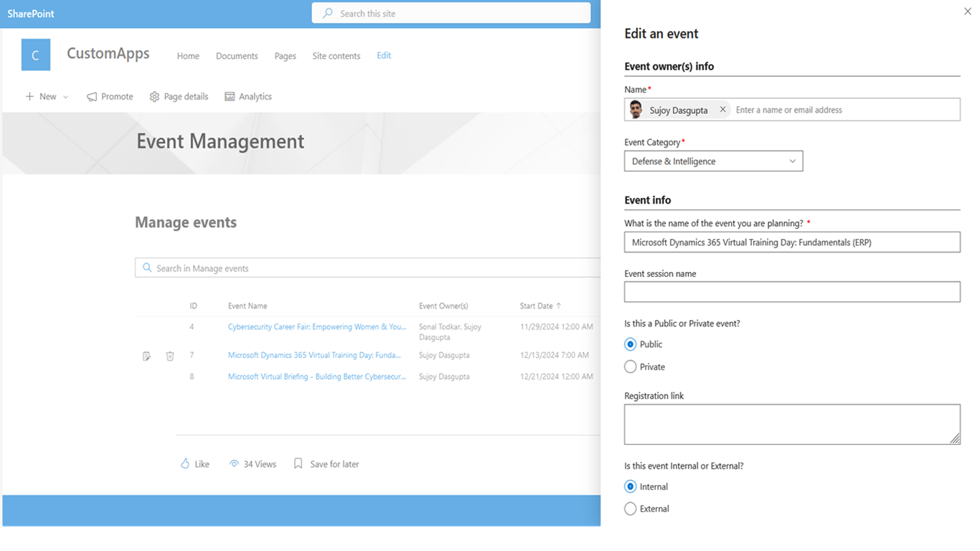980x551 pixels.
Task: Click the edit icon for event 7
Action: point(146,356)
